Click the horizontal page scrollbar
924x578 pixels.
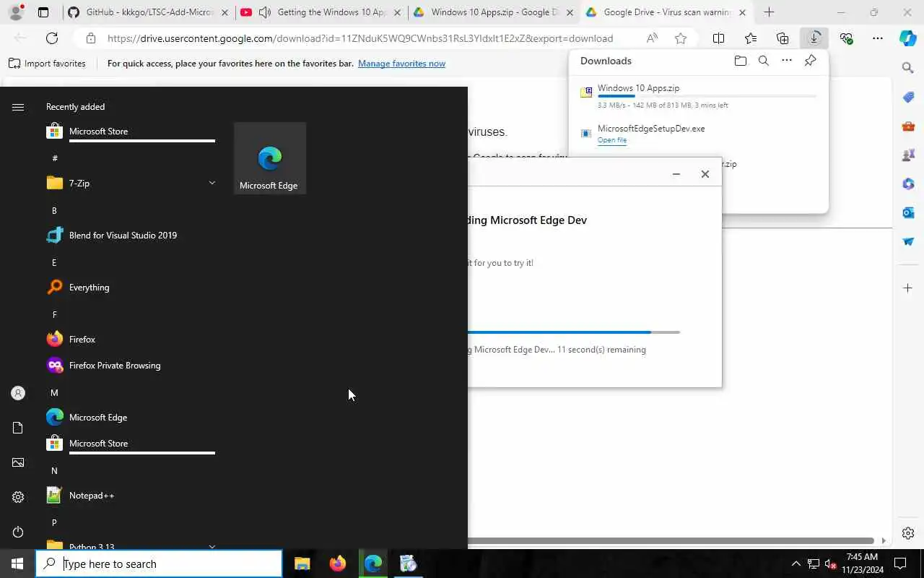(x=671, y=540)
